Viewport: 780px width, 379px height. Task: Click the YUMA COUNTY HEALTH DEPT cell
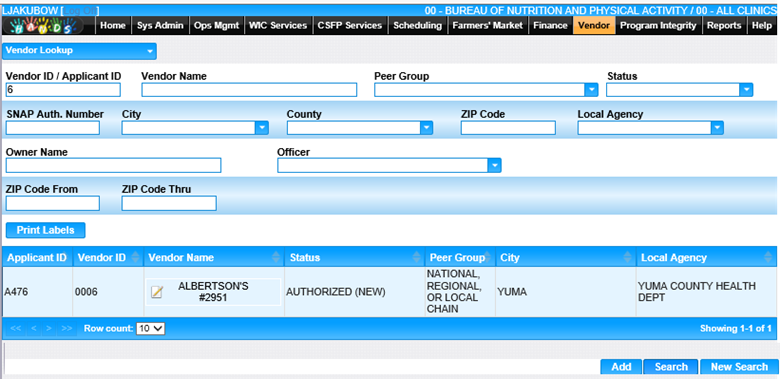click(x=707, y=292)
